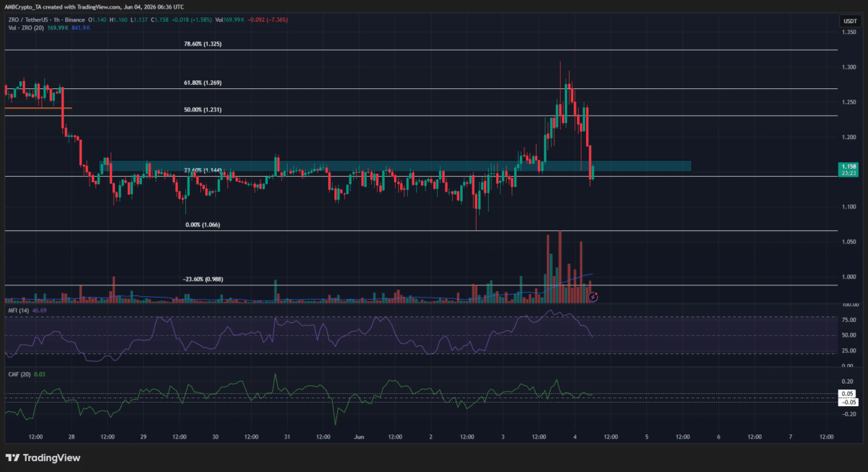868x472 pixels.
Task: Click the Jun label on the time axis
Action: pos(359,437)
